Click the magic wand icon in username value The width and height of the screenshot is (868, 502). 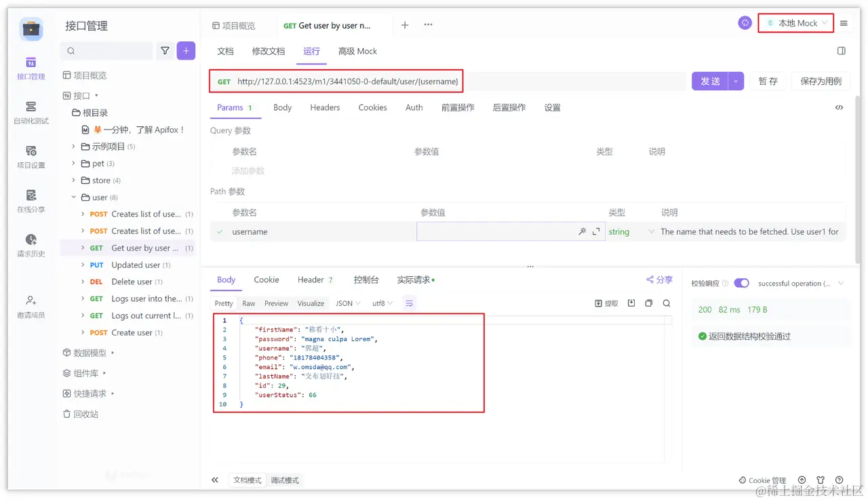pos(582,231)
